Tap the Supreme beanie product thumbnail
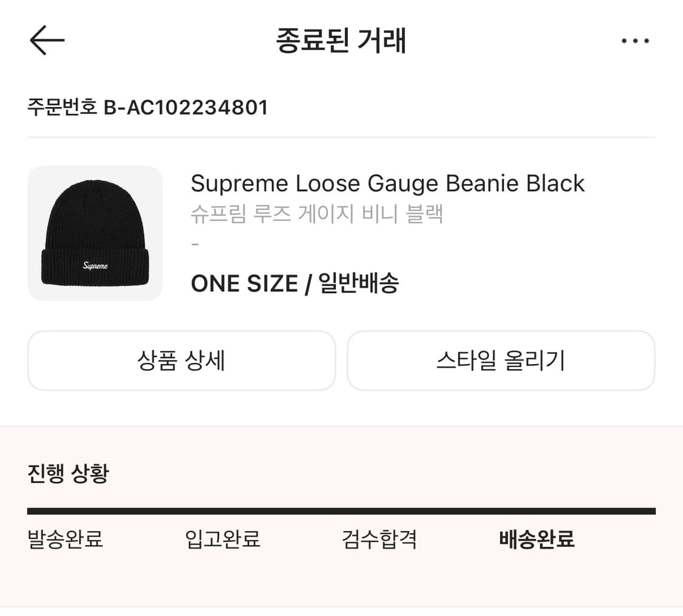The height and width of the screenshot is (616, 683). click(95, 232)
